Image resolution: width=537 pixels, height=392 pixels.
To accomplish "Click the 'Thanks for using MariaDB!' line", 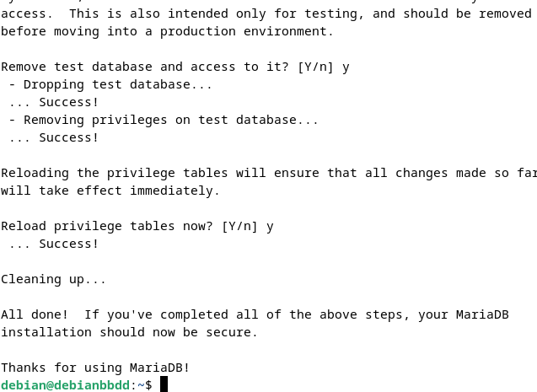I will click(95, 368).
